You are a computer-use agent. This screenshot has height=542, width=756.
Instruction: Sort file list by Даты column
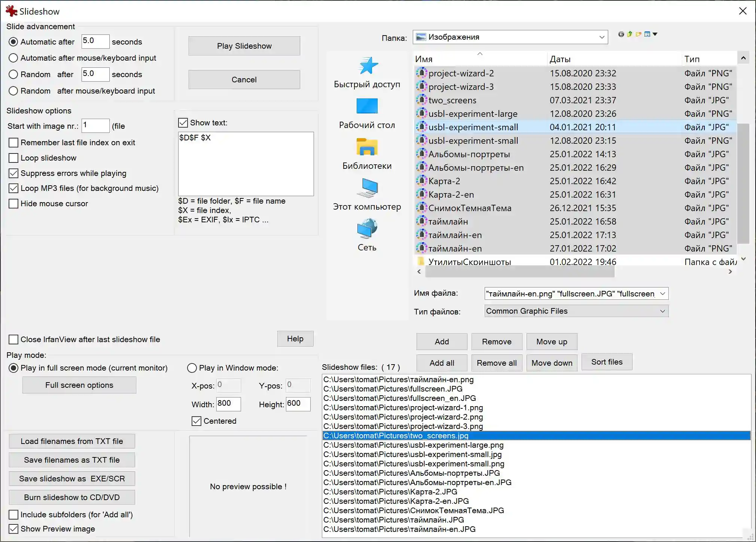pos(614,59)
